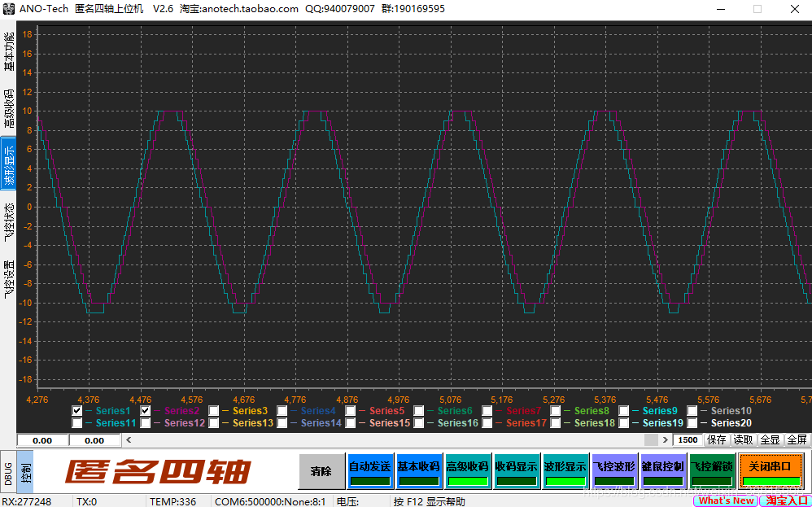
Task: Check the Series20 checkbox
Action: click(692, 423)
